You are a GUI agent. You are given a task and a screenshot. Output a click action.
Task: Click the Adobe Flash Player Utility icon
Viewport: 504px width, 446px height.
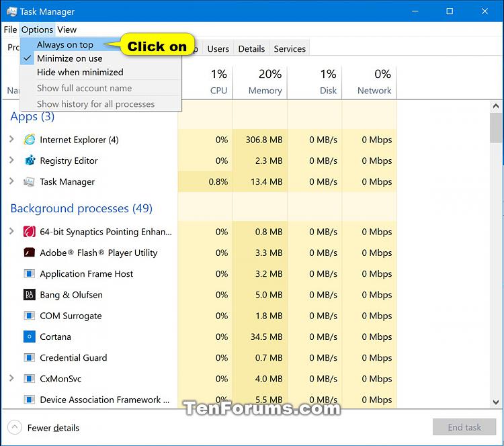[30, 253]
